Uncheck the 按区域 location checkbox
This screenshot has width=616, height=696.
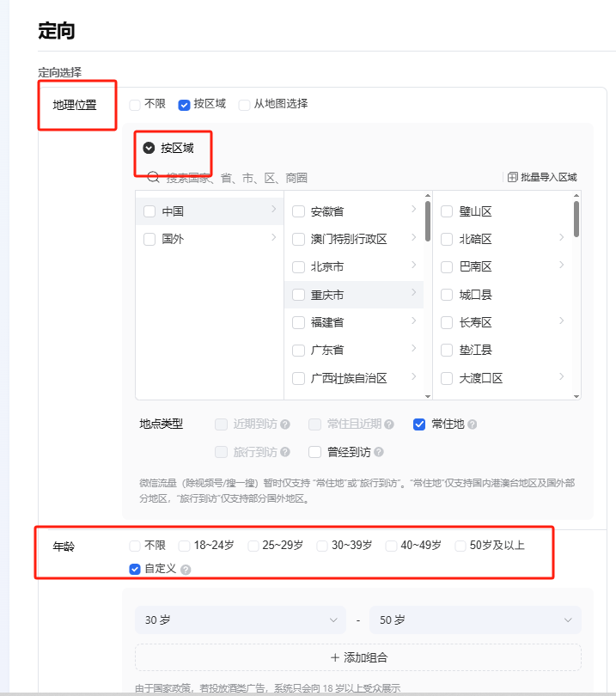184,105
